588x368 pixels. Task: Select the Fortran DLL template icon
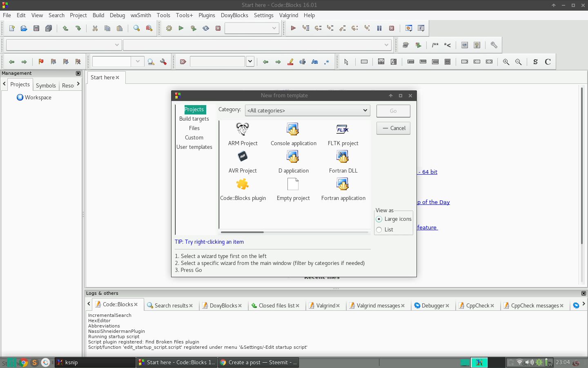click(x=343, y=157)
